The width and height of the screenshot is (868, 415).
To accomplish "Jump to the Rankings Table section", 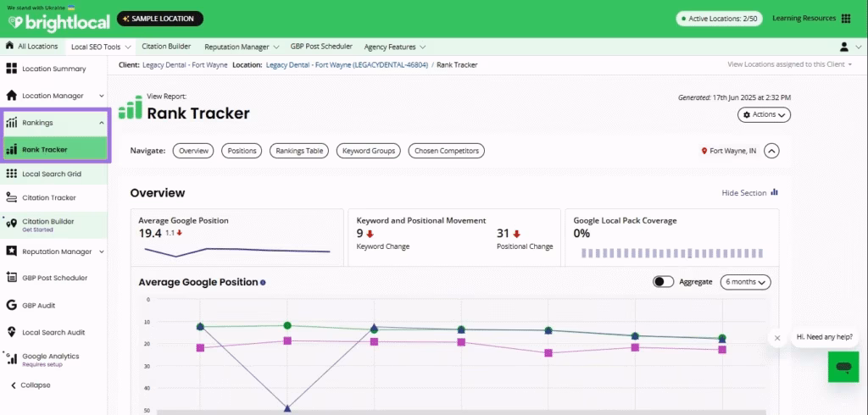I will (x=298, y=151).
